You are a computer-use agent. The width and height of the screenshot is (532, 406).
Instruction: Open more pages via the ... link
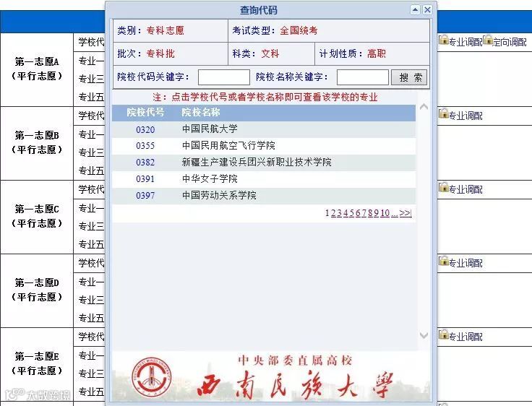[394, 214]
